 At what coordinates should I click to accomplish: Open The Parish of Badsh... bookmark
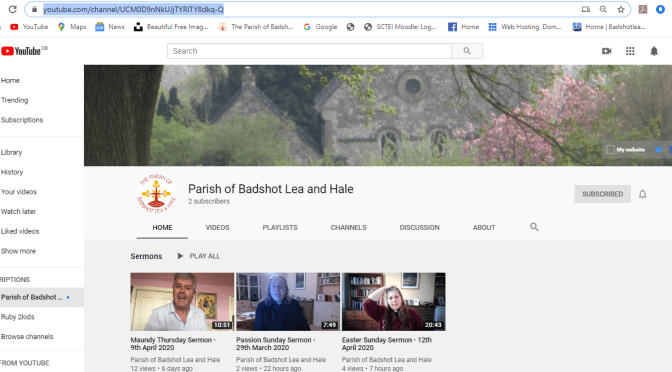(256, 27)
